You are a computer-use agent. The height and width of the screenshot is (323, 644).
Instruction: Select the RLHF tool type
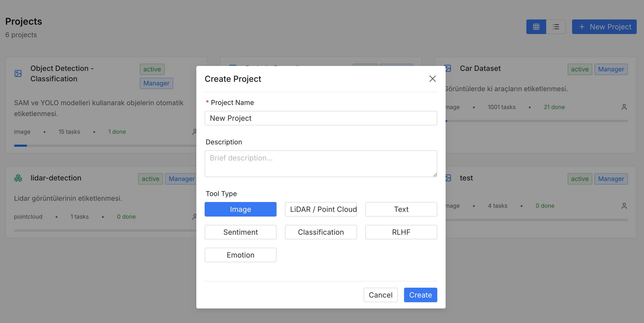(x=401, y=232)
